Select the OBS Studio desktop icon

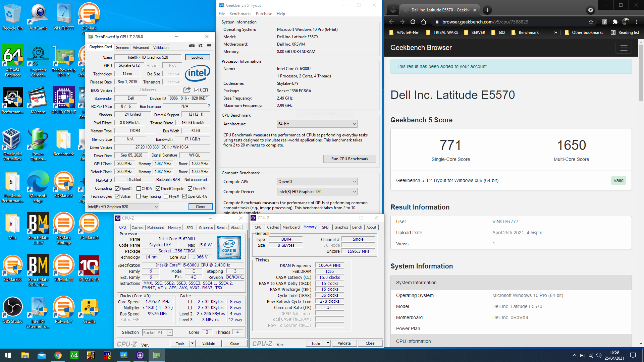13,310
